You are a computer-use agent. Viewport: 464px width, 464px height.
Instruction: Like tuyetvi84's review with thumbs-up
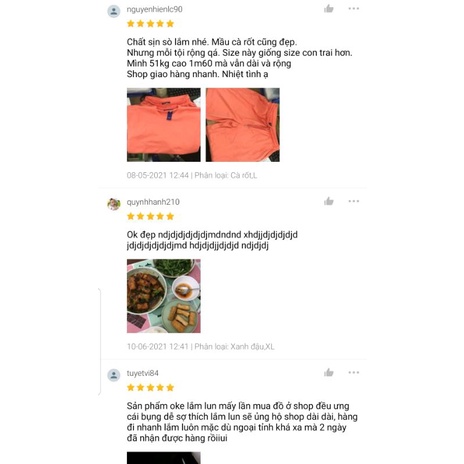[329, 373]
